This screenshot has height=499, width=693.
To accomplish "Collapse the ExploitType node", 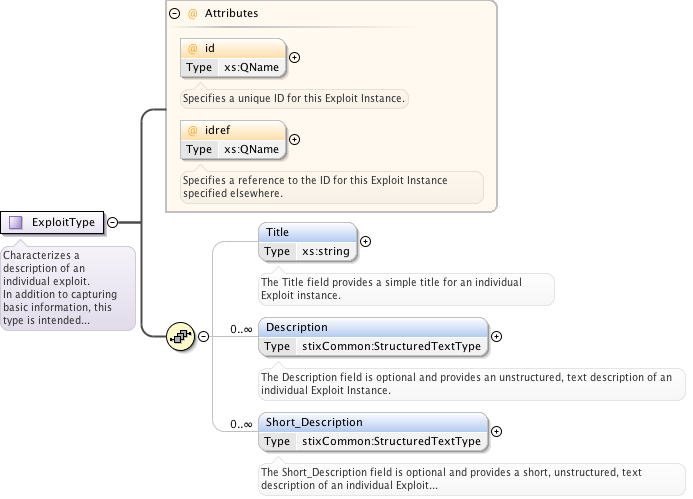I will click(x=112, y=222).
